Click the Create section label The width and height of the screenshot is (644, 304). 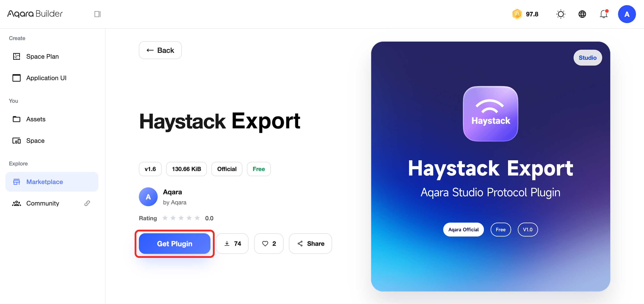point(17,38)
